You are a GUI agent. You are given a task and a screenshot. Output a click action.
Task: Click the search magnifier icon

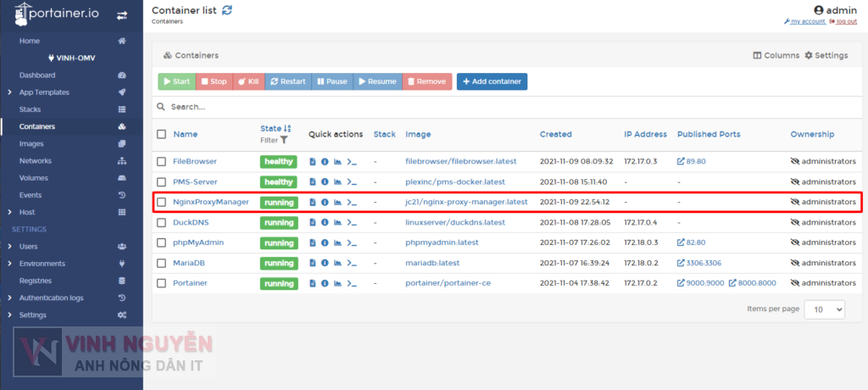[161, 106]
